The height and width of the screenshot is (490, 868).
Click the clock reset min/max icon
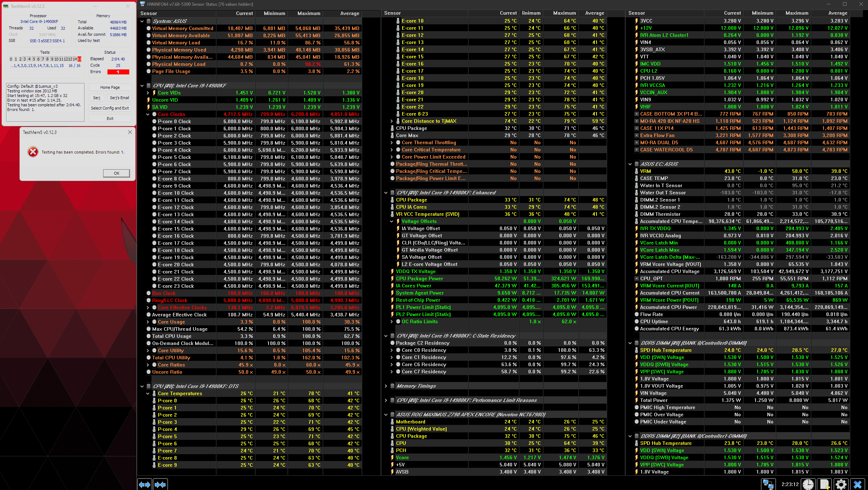(808, 484)
